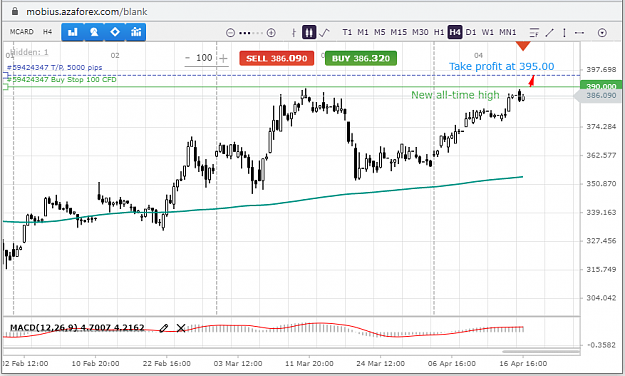The image size is (625, 376).
Task: Click the 390.000 green price tag
Action: [601, 86]
